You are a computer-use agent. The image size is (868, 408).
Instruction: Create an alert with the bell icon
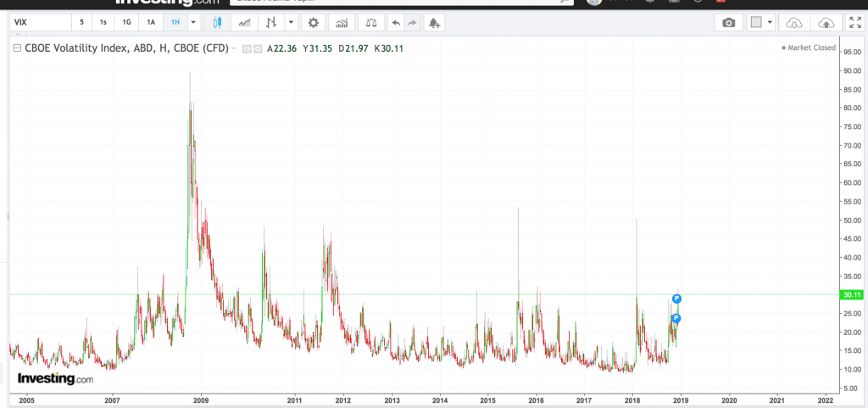[x=434, y=23]
